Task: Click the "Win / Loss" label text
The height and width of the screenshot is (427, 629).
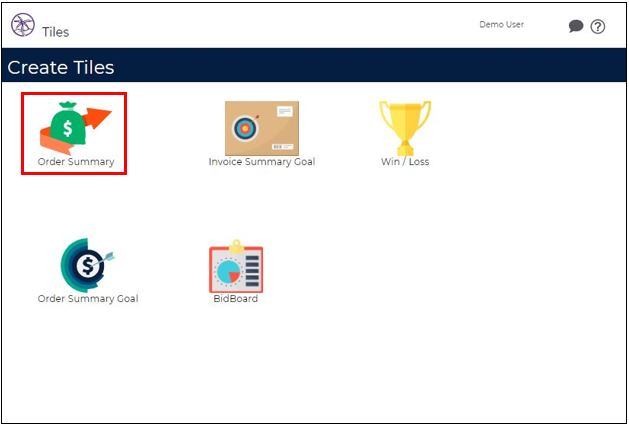Action: (x=405, y=162)
